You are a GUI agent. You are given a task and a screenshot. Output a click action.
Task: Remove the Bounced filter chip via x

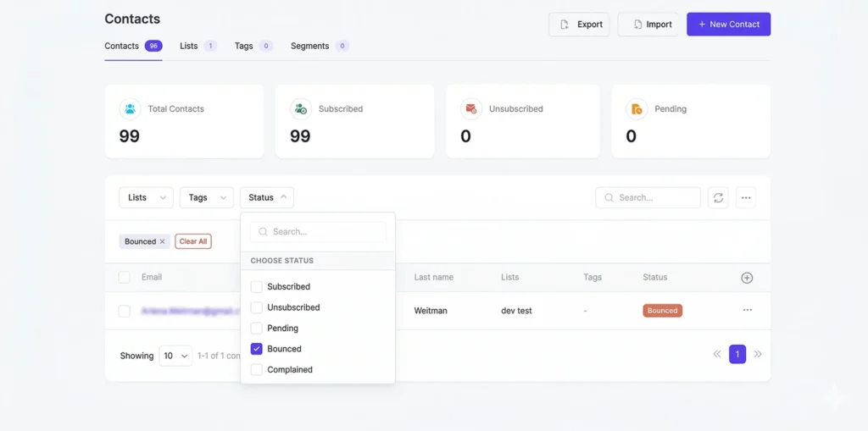(162, 241)
